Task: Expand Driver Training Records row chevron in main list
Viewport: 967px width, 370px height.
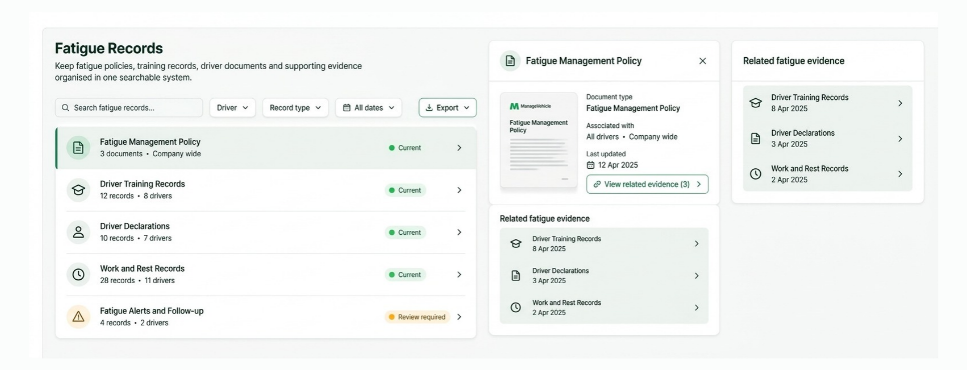Action: tap(459, 190)
